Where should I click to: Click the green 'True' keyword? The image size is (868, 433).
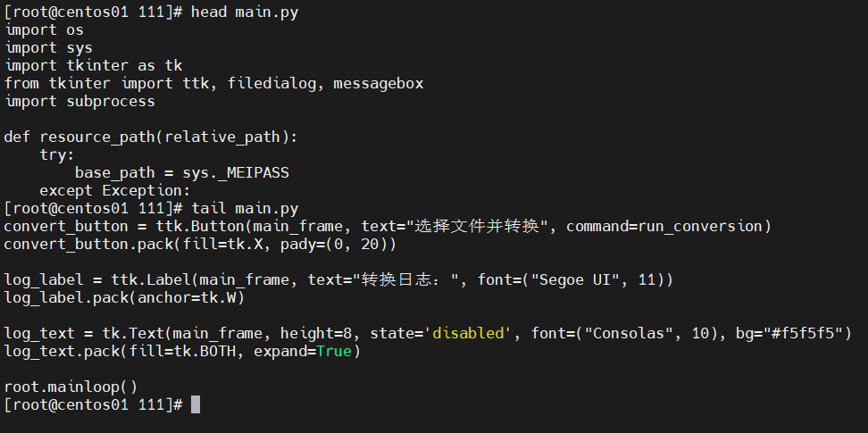pos(334,351)
